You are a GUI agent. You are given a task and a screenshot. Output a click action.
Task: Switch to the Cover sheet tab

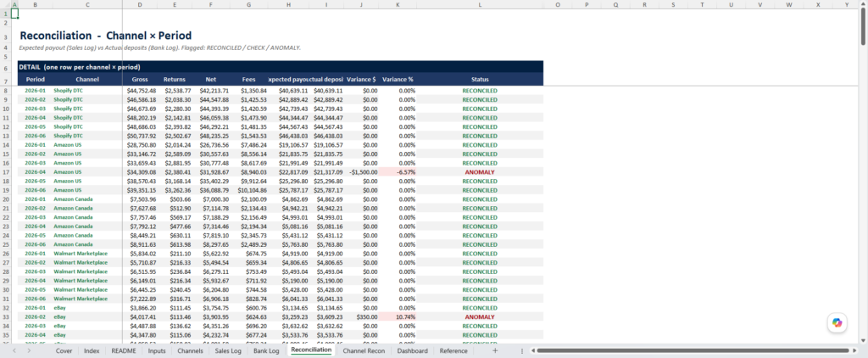pos(64,351)
